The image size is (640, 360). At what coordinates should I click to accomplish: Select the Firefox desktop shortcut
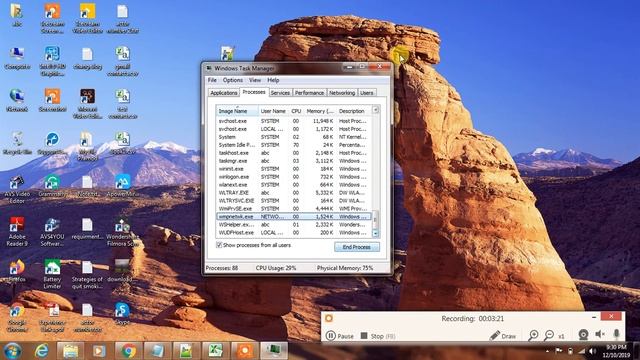[x=17, y=271]
